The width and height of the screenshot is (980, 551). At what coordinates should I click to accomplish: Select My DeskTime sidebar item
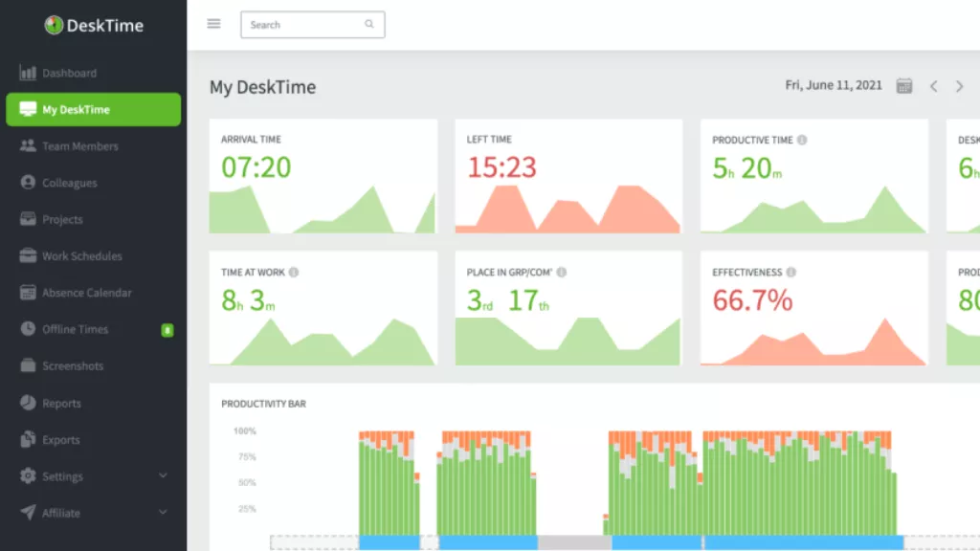(x=93, y=109)
